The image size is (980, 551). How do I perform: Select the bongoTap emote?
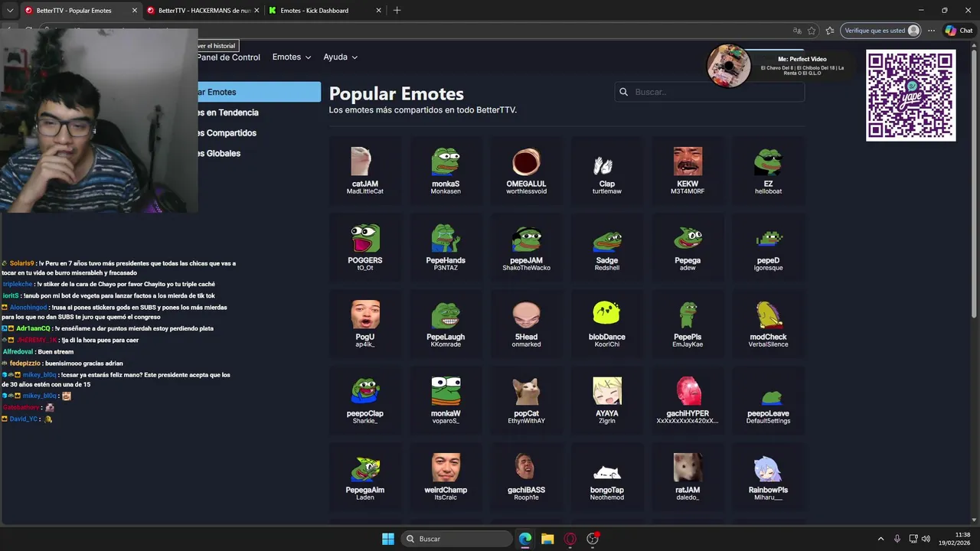tap(607, 476)
